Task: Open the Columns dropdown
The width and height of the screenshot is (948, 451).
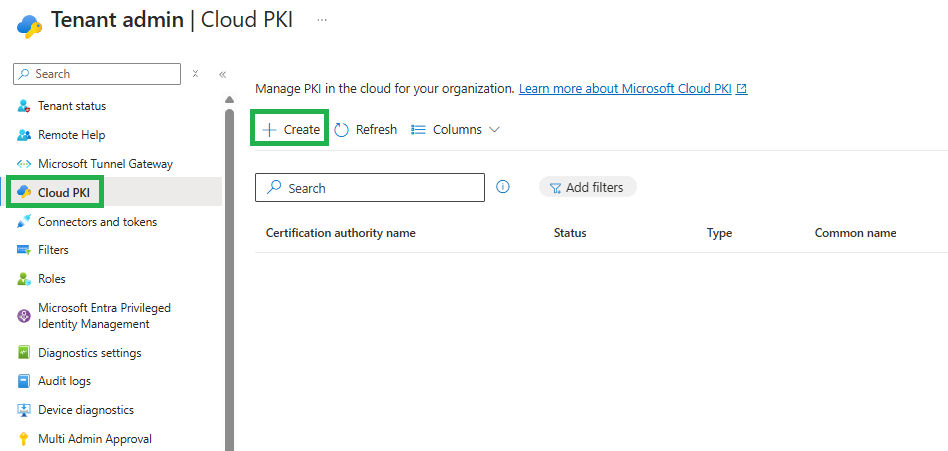Action: 455,130
